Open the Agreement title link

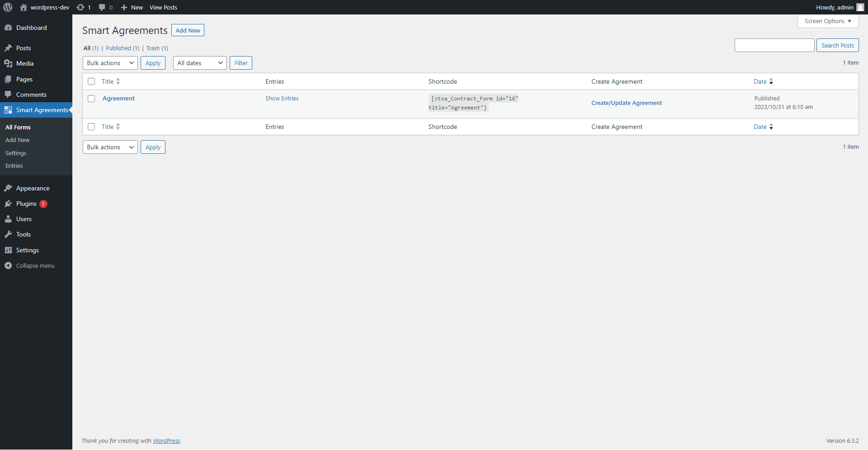(x=118, y=99)
